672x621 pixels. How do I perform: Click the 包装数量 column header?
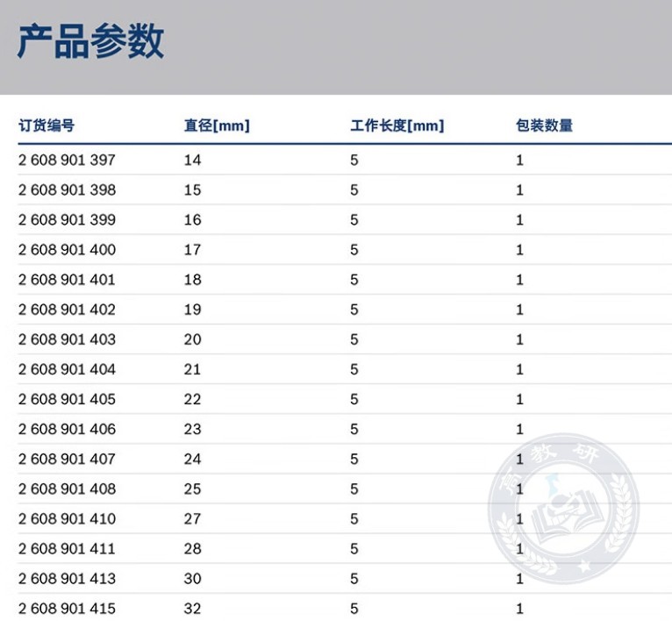(544, 125)
